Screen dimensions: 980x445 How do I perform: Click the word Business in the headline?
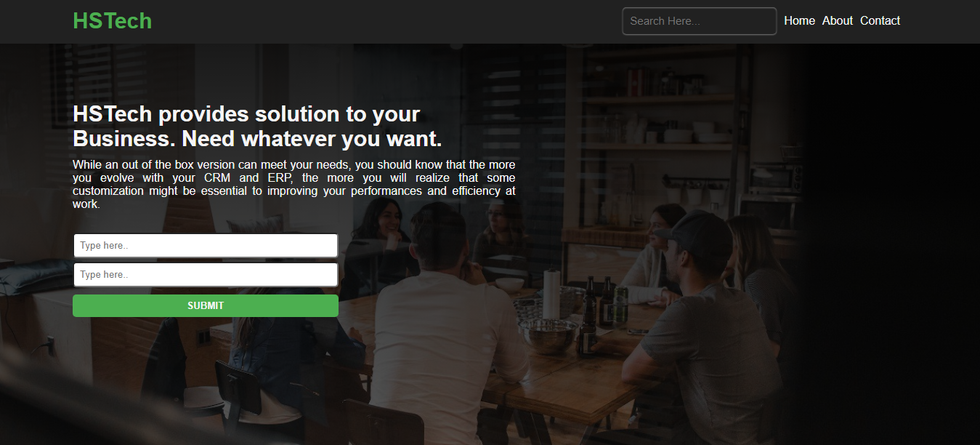tap(123, 138)
